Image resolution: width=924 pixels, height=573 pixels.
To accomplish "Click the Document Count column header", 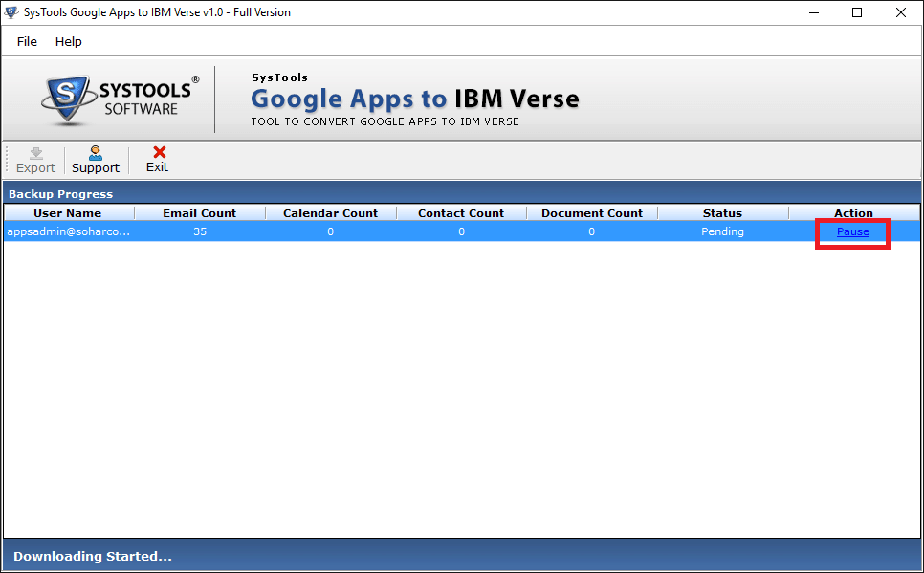I will 592,213.
